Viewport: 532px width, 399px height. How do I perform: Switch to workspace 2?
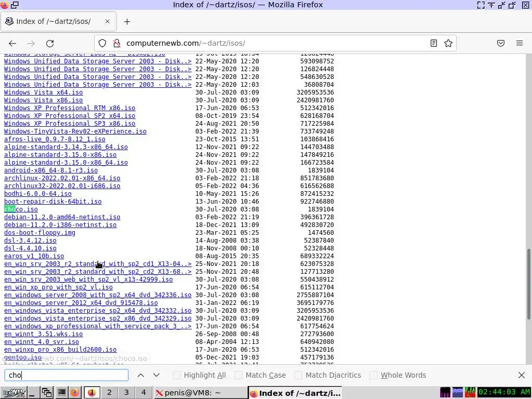109,393
